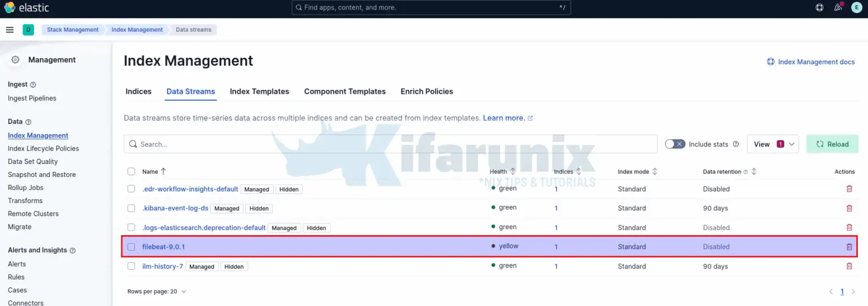Delete the .kibana-event-log-ds data stream
Image resolution: width=868 pixels, height=306 pixels.
849,208
